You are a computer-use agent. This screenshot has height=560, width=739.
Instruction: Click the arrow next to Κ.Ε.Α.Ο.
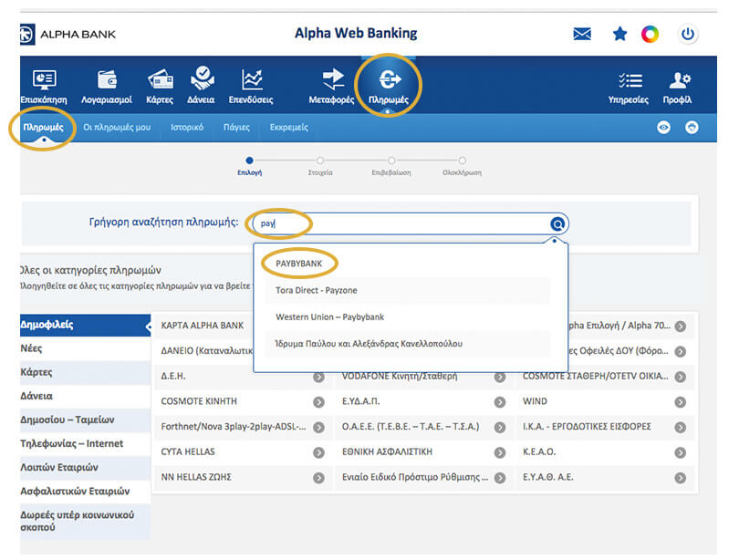point(680,452)
